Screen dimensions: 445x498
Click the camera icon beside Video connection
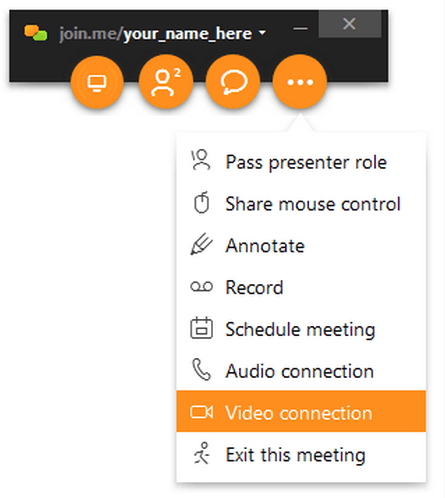pos(201,412)
